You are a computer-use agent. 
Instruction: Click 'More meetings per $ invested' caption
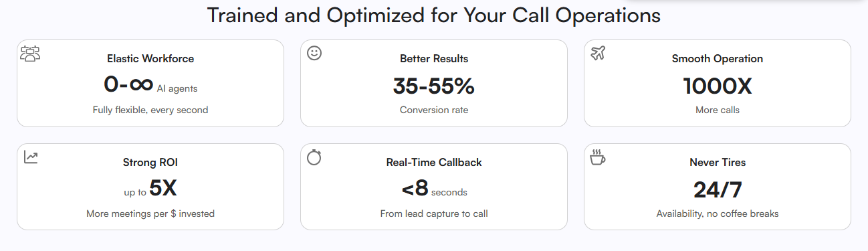[150, 214]
